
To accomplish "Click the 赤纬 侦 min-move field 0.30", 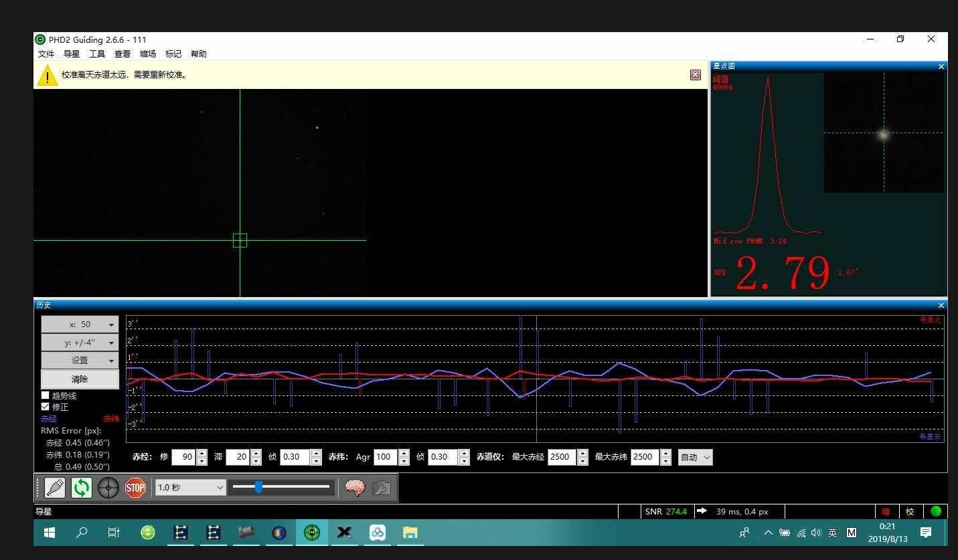I will coord(443,457).
